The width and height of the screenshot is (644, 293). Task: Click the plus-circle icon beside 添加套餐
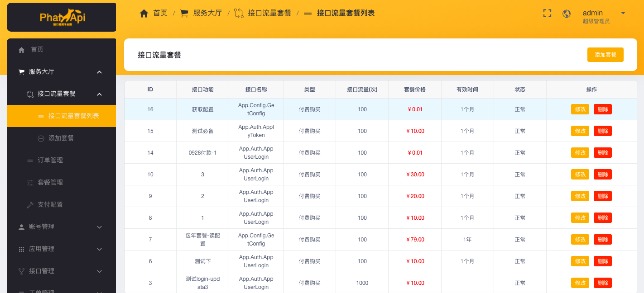(41, 138)
